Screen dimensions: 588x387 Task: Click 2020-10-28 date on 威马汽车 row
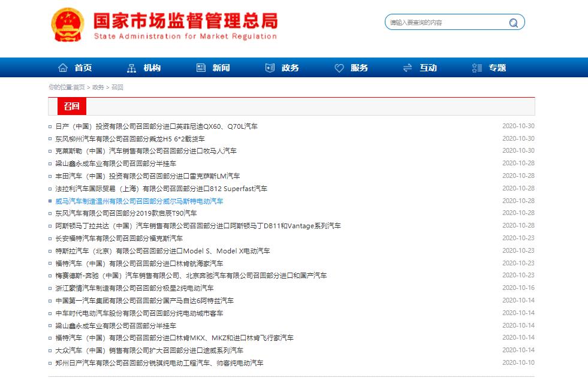tap(518, 201)
